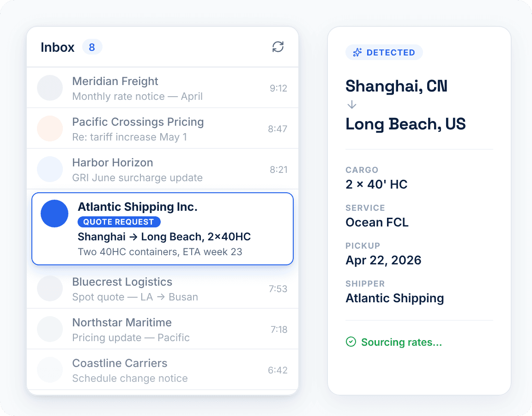
Task: Click the Meridian Freight avatar circle
Action: 50,87
